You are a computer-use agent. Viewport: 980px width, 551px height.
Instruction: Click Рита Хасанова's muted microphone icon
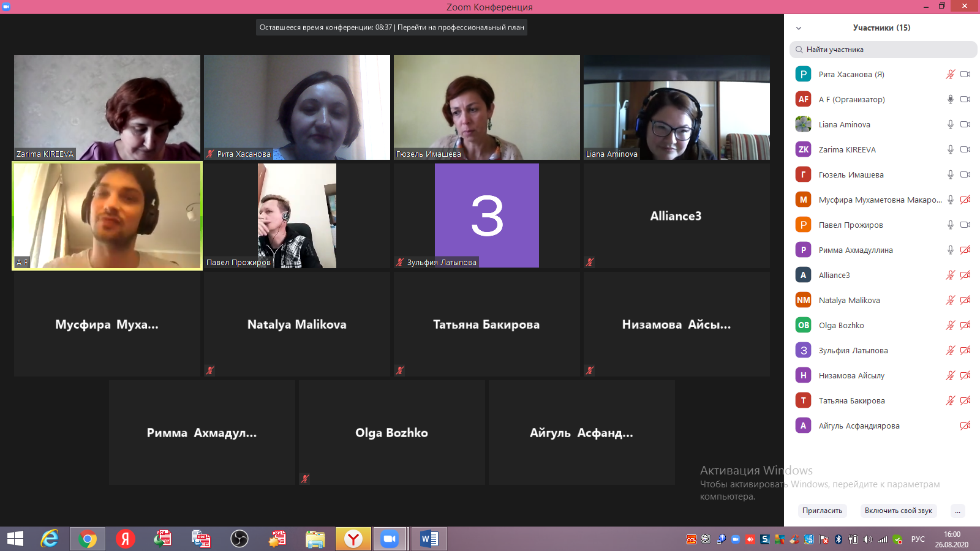(x=950, y=74)
